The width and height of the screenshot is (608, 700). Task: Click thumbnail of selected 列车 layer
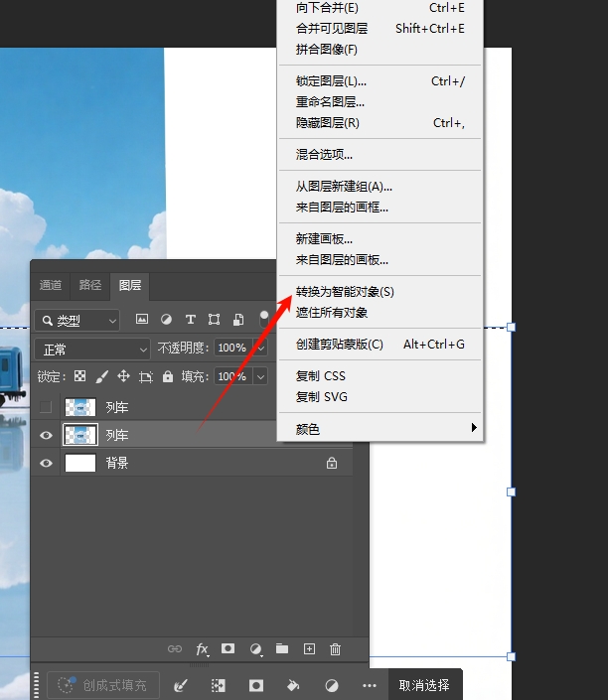80,435
